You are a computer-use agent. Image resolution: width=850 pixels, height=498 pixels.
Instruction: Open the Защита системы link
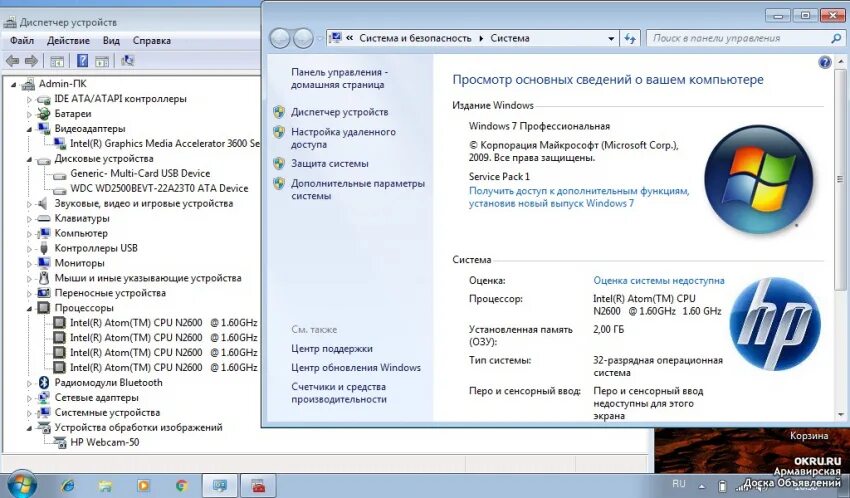click(x=330, y=164)
